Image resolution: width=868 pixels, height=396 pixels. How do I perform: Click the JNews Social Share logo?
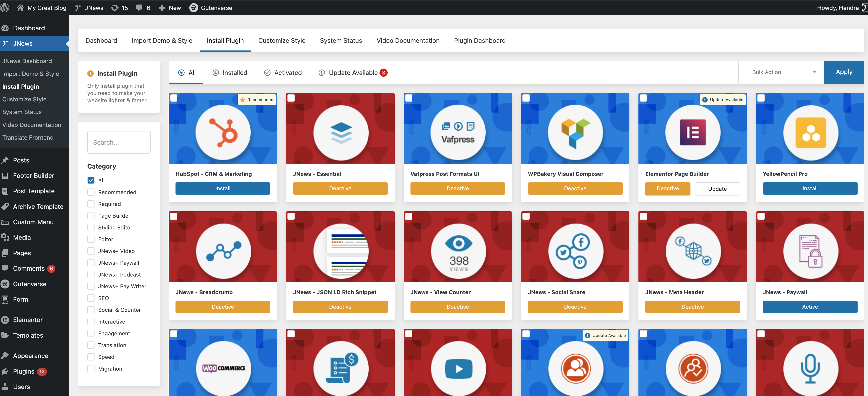(576, 251)
